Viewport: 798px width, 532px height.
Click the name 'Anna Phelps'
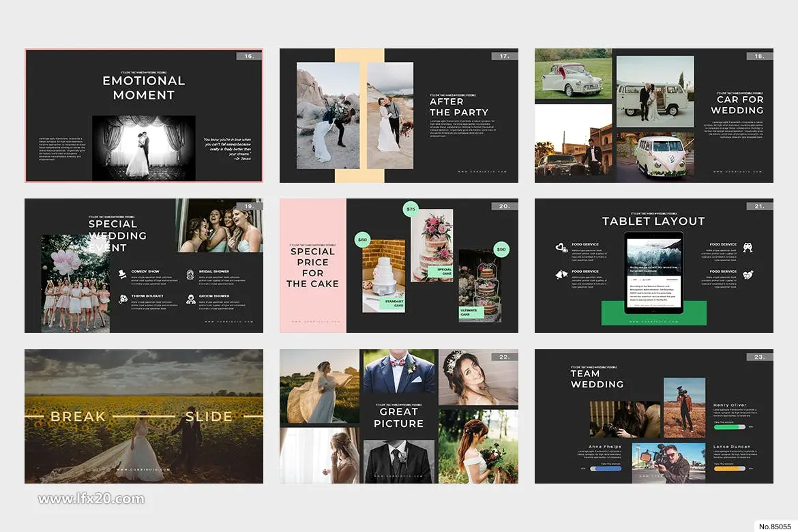(604, 447)
